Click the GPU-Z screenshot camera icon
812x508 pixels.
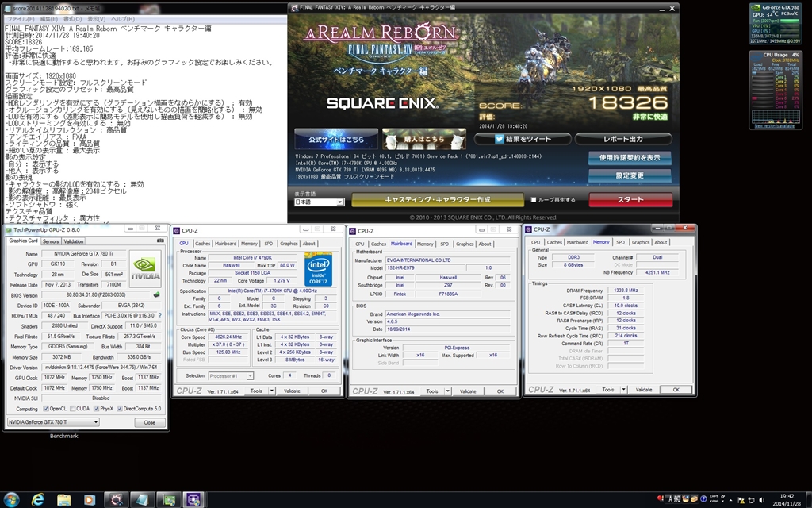click(160, 241)
